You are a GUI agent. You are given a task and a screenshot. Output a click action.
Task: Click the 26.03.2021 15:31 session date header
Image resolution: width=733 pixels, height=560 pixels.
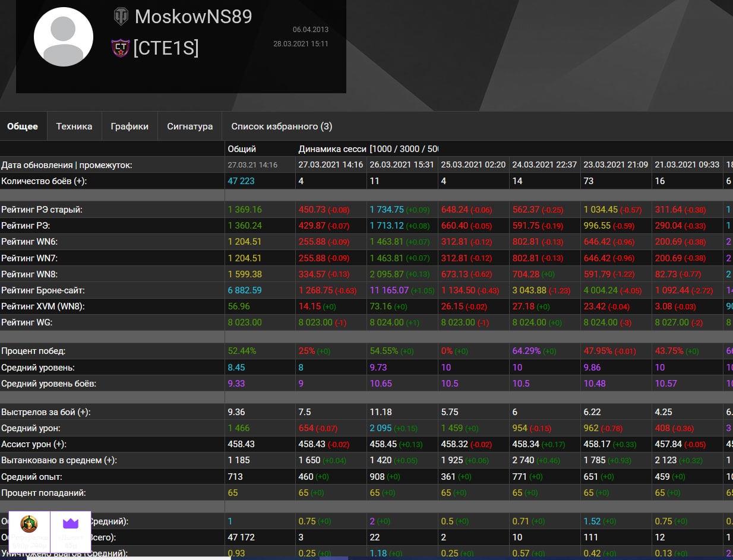pos(402,164)
